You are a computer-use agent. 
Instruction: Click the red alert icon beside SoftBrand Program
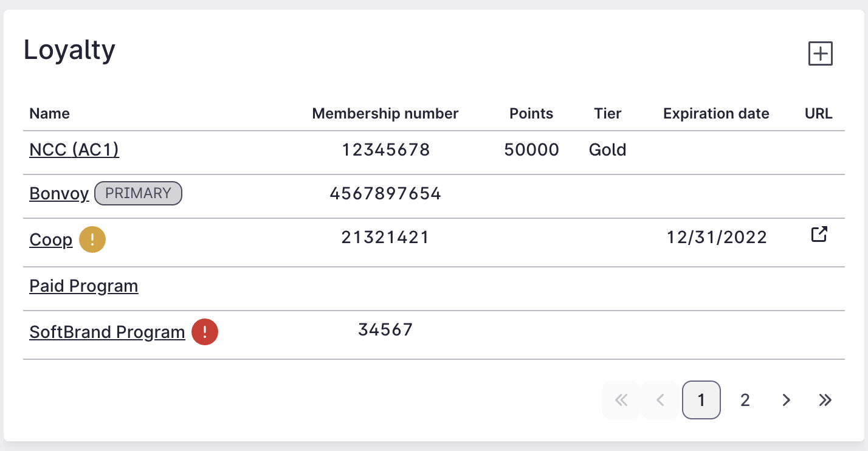tap(204, 332)
